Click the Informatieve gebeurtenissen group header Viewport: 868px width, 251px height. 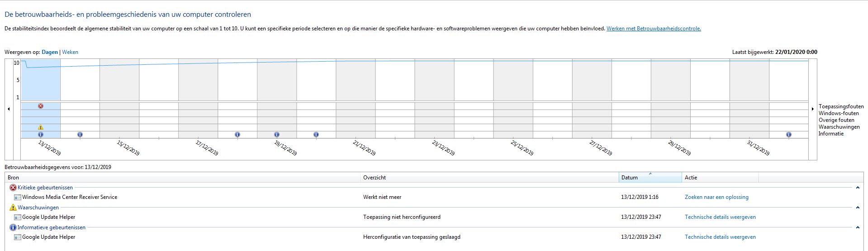click(52, 227)
